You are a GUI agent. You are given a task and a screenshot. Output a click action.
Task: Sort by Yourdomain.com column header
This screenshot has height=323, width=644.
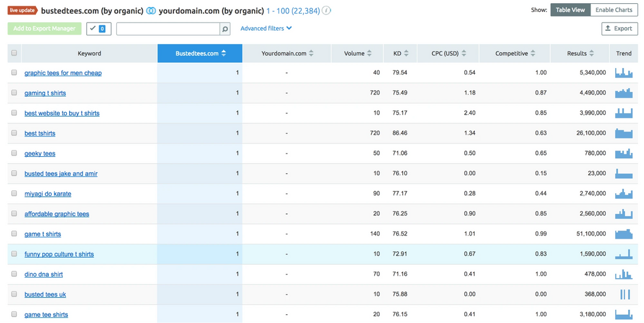pos(287,54)
